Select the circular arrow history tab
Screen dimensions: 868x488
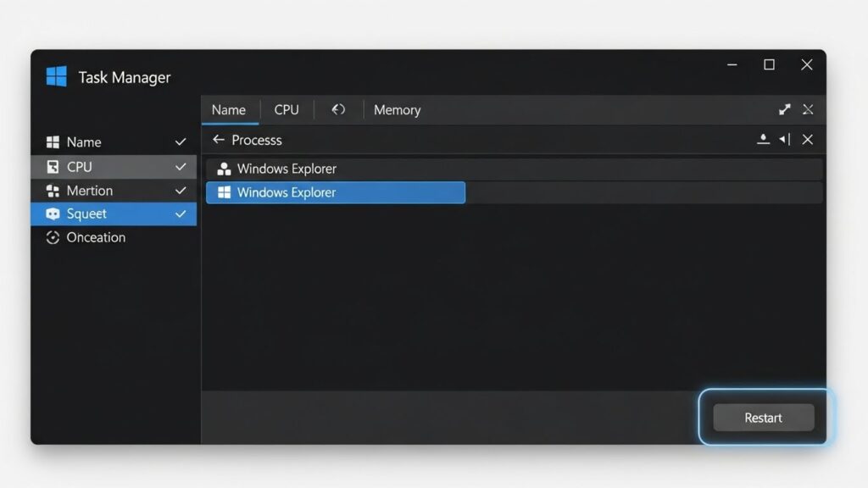[x=338, y=109]
